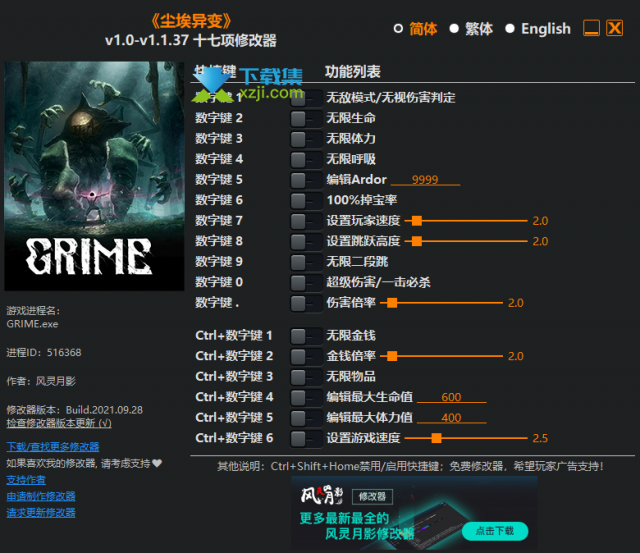Click the player speed value 2.0
The height and width of the screenshot is (553, 640).
pos(540,221)
